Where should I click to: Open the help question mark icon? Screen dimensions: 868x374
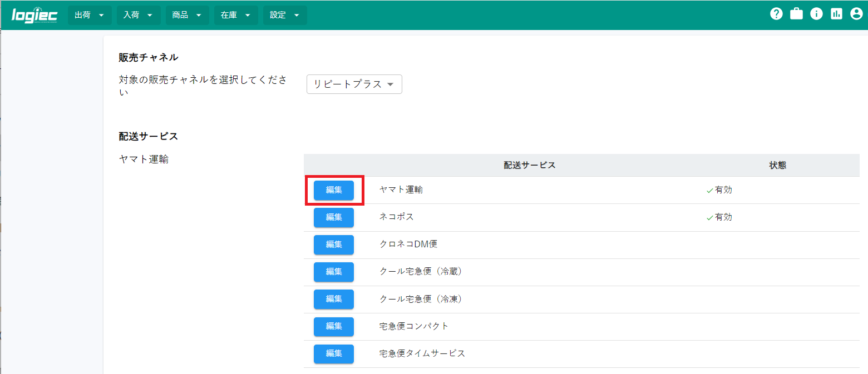pyautogui.click(x=776, y=14)
